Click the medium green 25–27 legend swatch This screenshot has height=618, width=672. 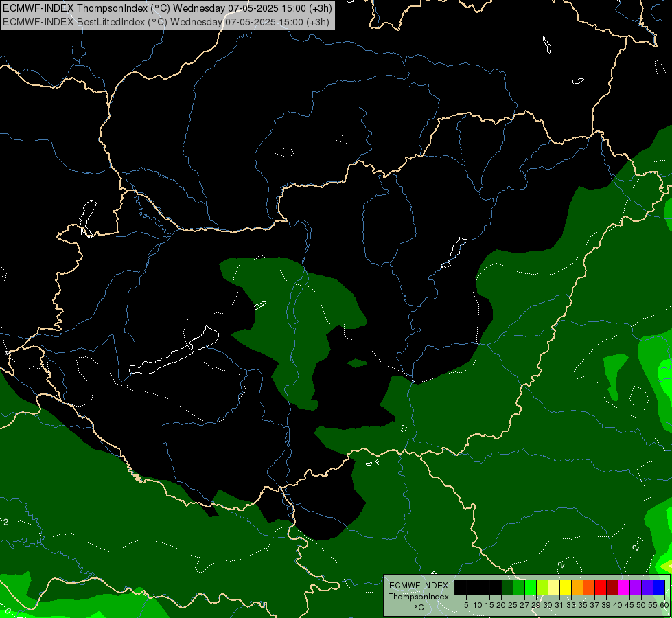pos(518,588)
